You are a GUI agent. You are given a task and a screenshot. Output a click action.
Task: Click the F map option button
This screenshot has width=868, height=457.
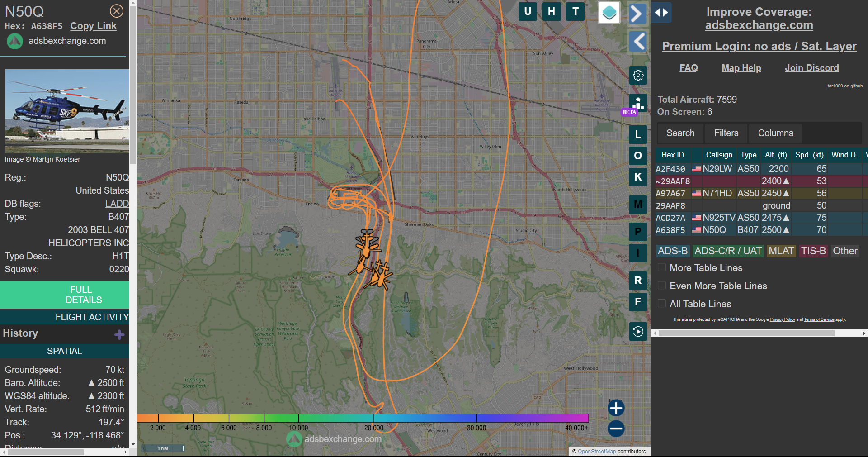(638, 302)
